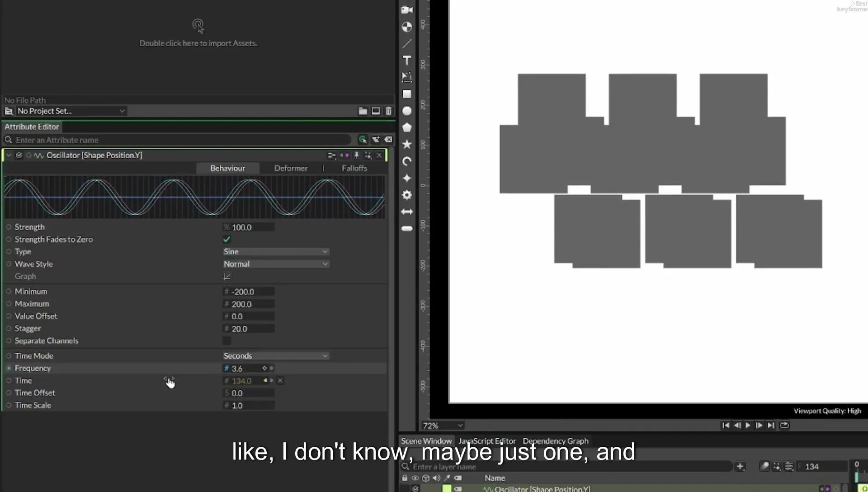Screen dimensions: 868x492
Task: Jump to the first frame button
Action: coord(726,425)
